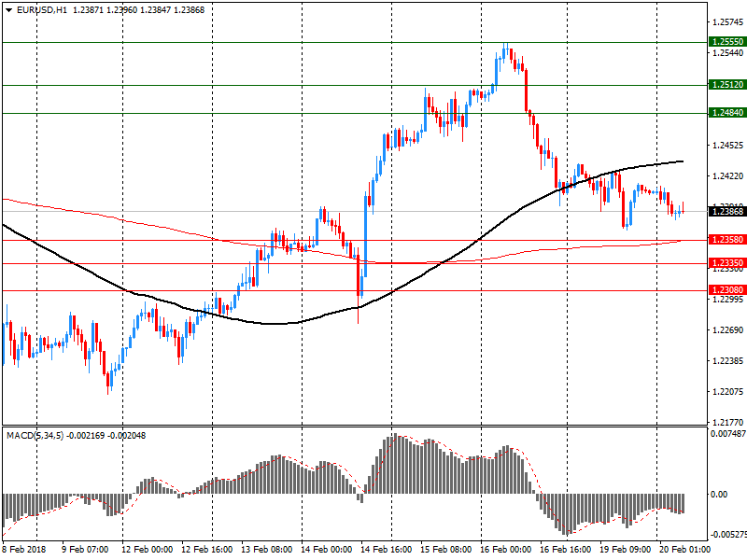The width and height of the screenshot is (747, 560).
Task: Select the 1.23350 red support level label
Action: 727,263
